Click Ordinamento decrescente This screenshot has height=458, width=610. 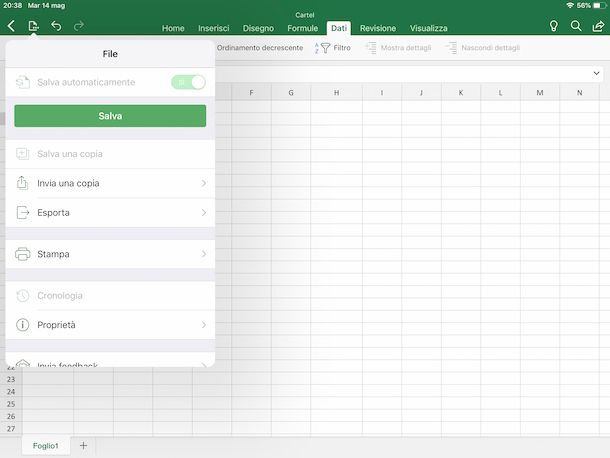260,47
